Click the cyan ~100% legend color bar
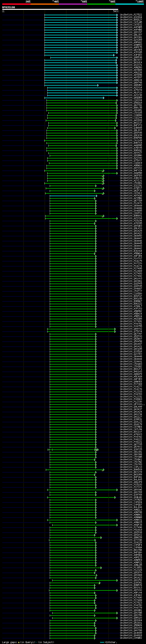Screen dimensions: 146x644 [130, 4]
